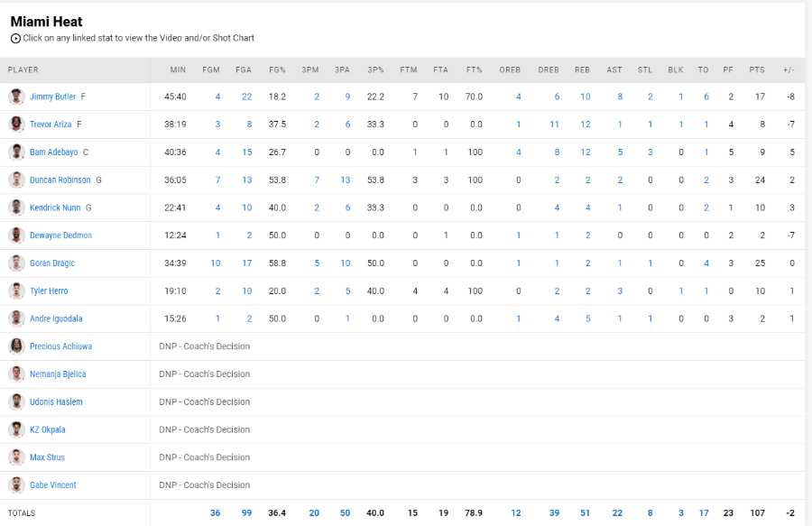Go to Bam Adebayo's player profile
812x526 pixels.
54,152
